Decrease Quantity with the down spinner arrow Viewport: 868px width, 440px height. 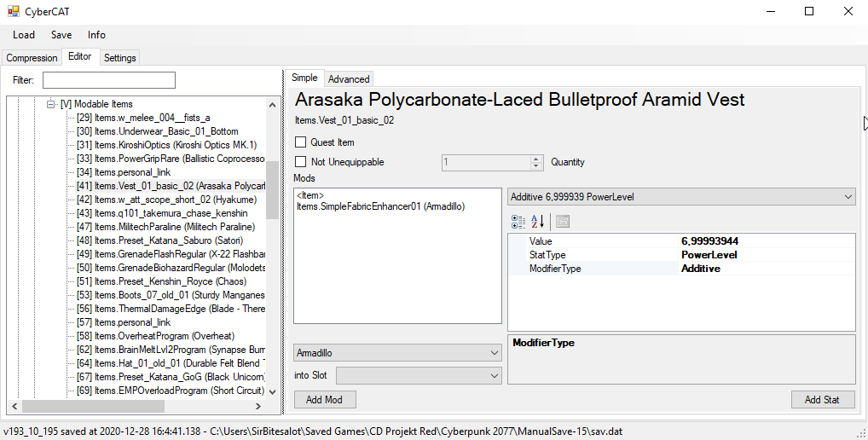535,166
